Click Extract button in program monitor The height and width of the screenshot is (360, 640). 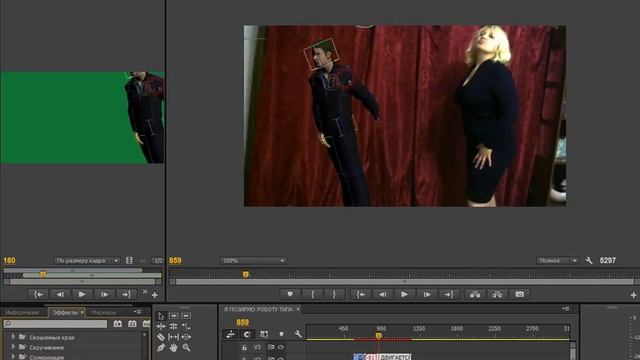(497, 294)
